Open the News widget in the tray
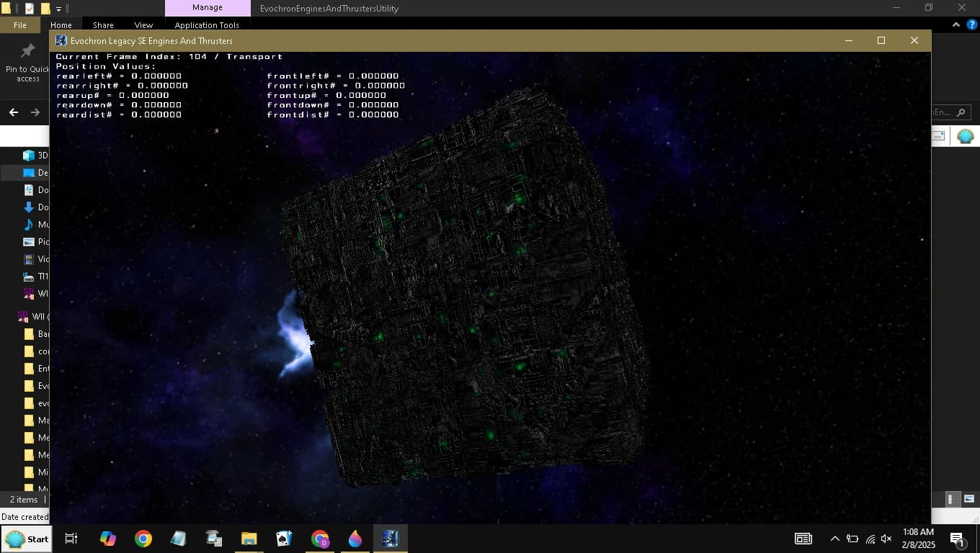This screenshot has width=980, height=553. (x=803, y=539)
